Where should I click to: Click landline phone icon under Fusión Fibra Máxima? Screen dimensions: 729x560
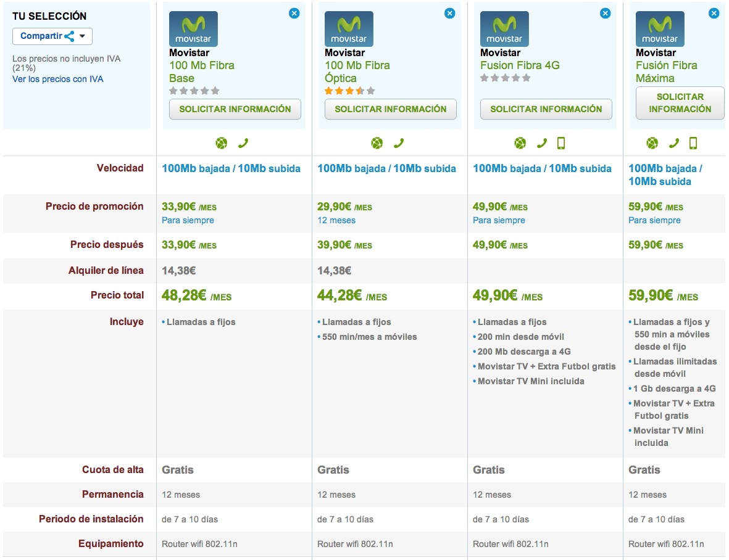[x=673, y=143]
